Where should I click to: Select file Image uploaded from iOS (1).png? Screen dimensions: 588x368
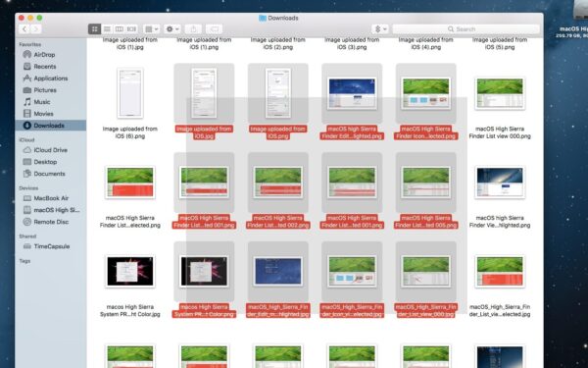204,43
